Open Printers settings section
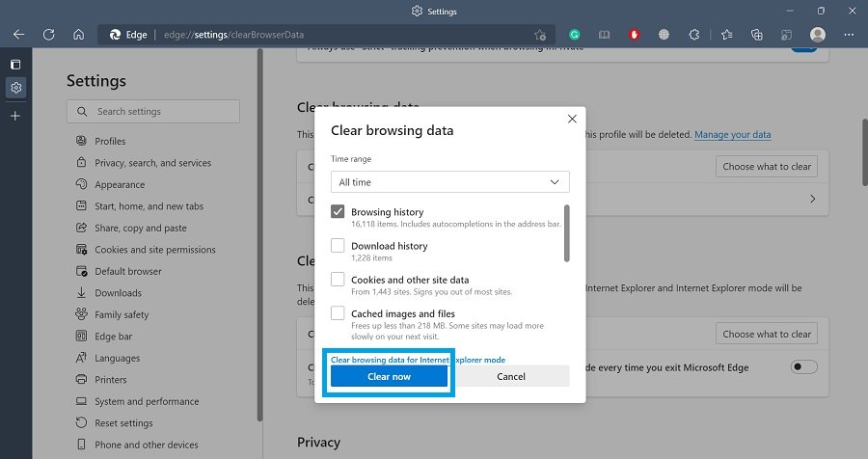868x459 pixels. point(111,380)
